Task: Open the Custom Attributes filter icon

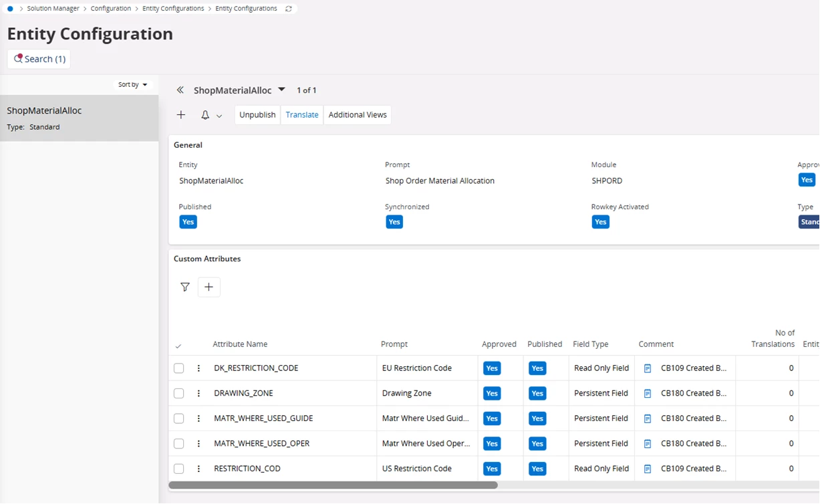Action: coord(185,287)
